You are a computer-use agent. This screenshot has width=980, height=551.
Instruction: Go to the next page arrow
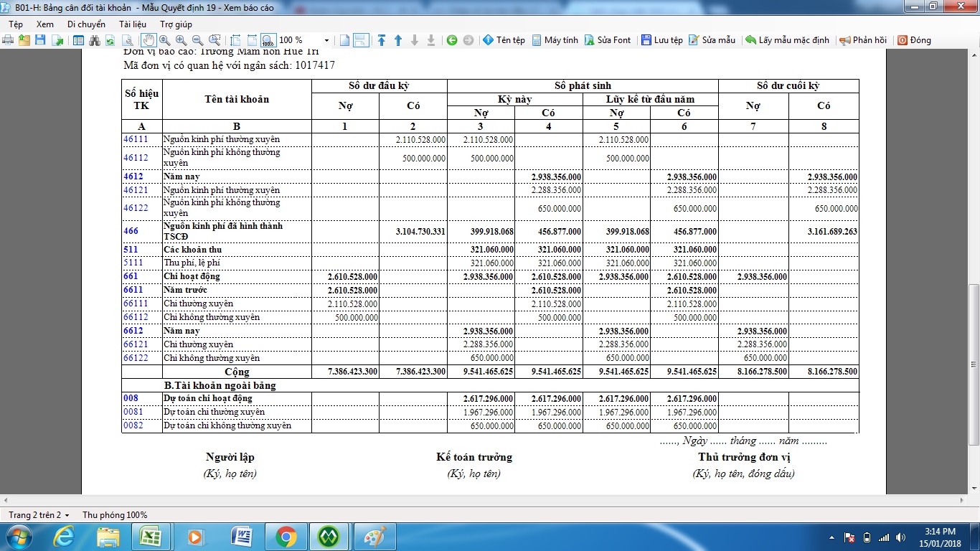click(x=415, y=40)
